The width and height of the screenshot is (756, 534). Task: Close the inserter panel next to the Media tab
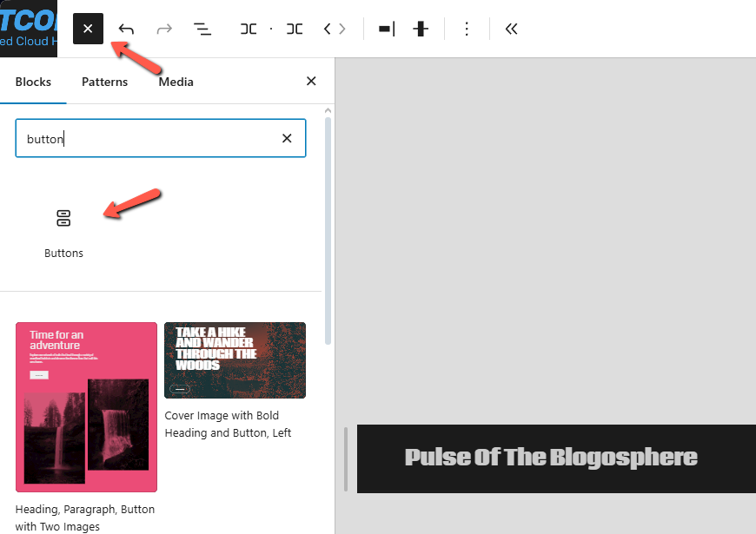pyautogui.click(x=311, y=82)
